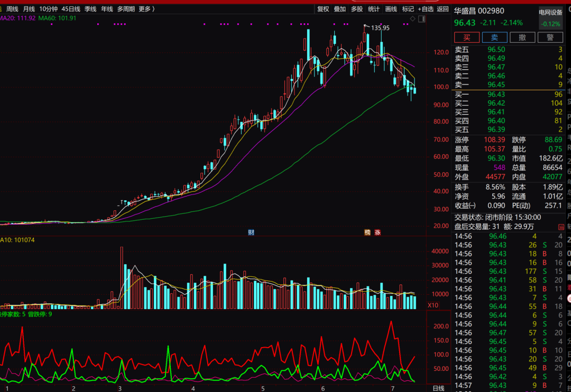The width and height of the screenshot is (571, 392).
Task: Click the red icon beside 盘后交易量
Action: click(561, 227)
